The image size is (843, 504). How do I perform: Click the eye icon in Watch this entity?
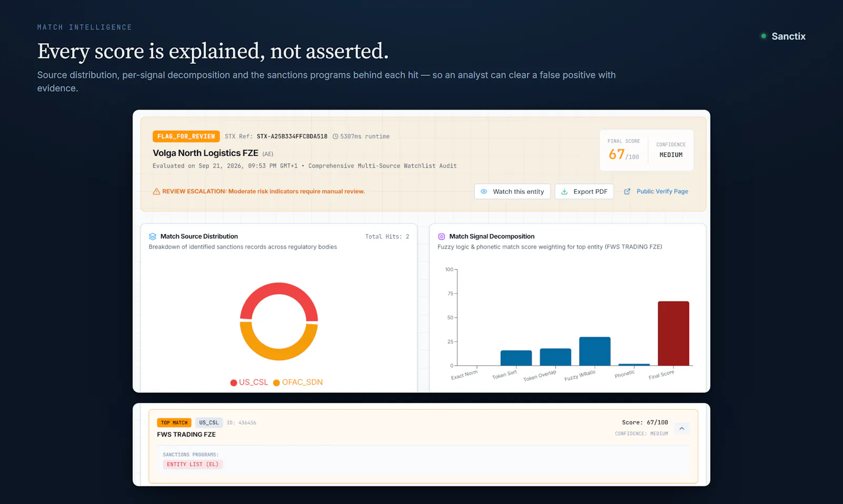(484, 192)
